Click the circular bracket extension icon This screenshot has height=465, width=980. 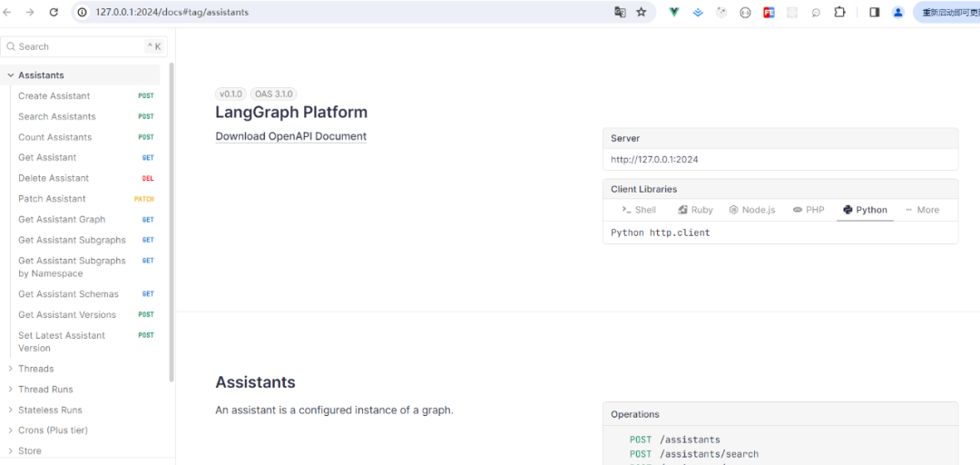click(745, 12)
